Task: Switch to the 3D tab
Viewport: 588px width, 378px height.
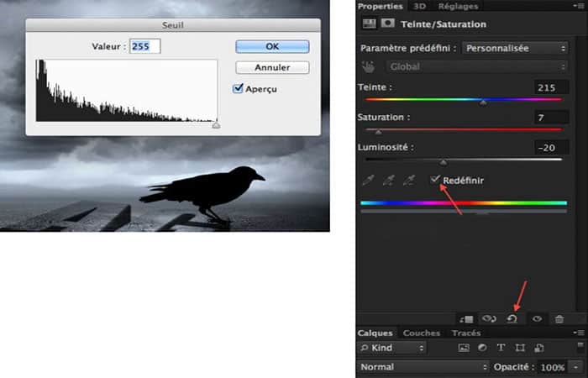Action: tap(419, 6)
